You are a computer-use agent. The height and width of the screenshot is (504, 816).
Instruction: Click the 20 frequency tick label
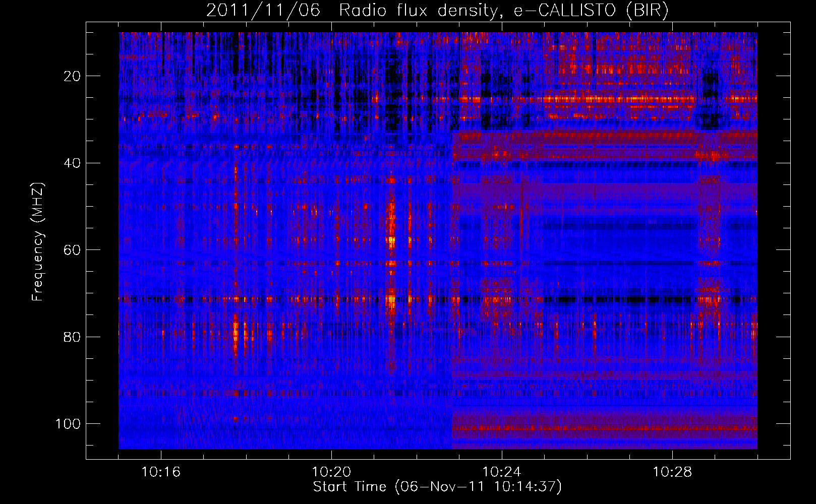point(73,77)
